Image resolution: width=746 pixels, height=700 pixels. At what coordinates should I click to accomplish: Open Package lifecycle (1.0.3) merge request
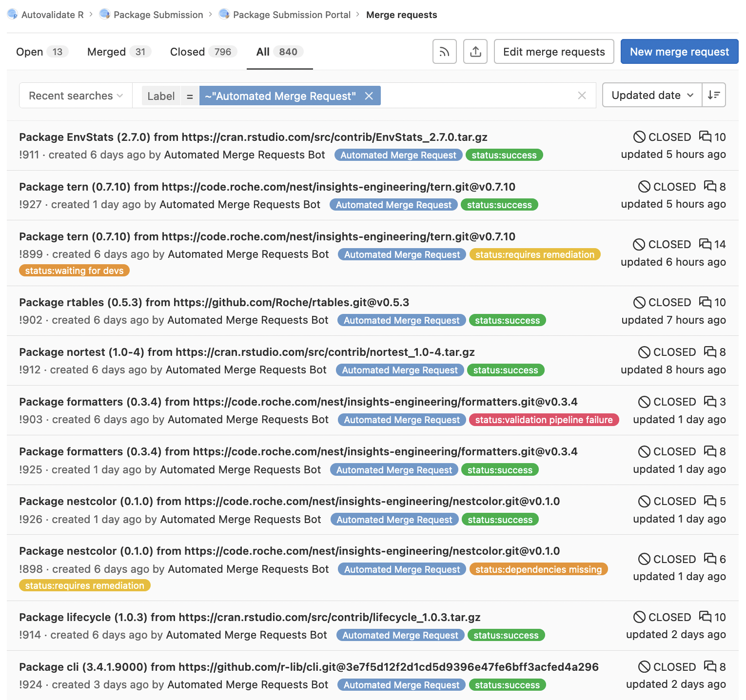tap(249, 617)
